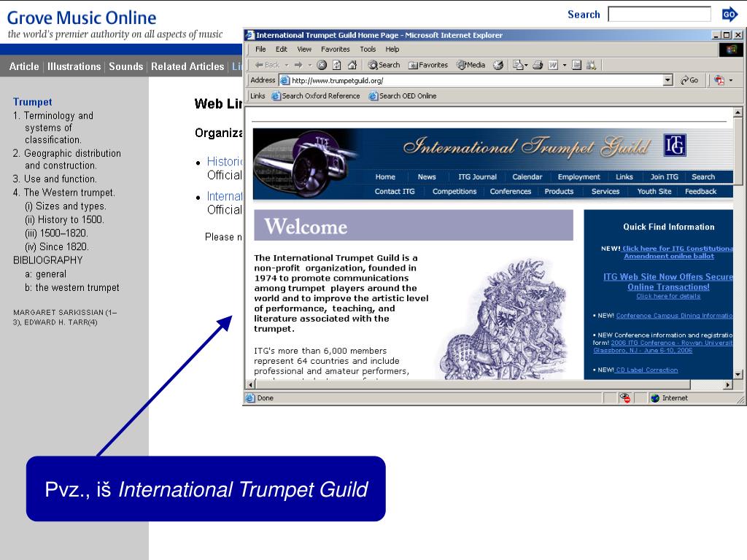Stop page loading with the Stop icon
747x560 pixels.
coord(322,65)
